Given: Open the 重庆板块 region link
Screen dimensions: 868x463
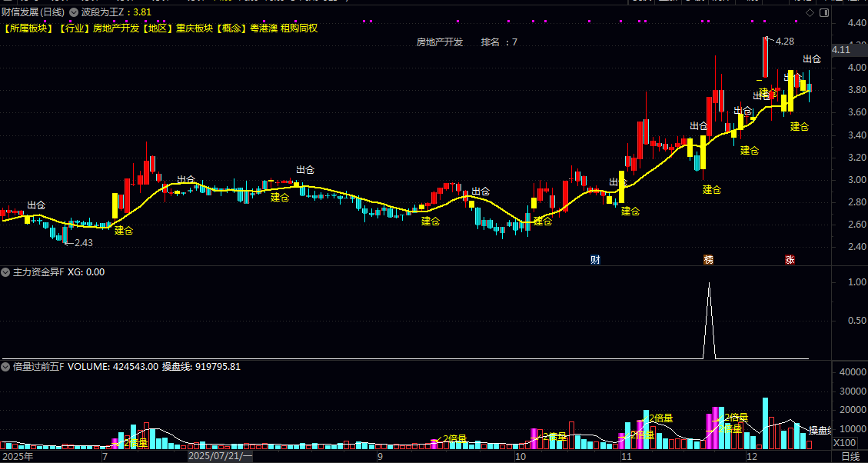Looking at the screenshot, I should click(195, 28).
